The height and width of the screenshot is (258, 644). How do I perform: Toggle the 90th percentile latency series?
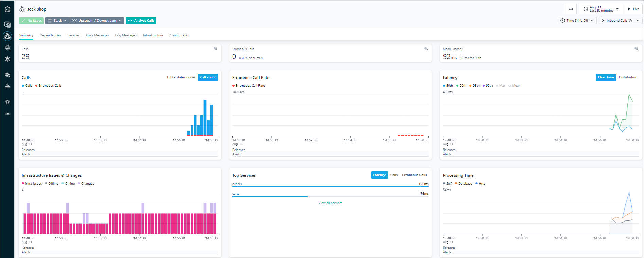coord(461,86)
